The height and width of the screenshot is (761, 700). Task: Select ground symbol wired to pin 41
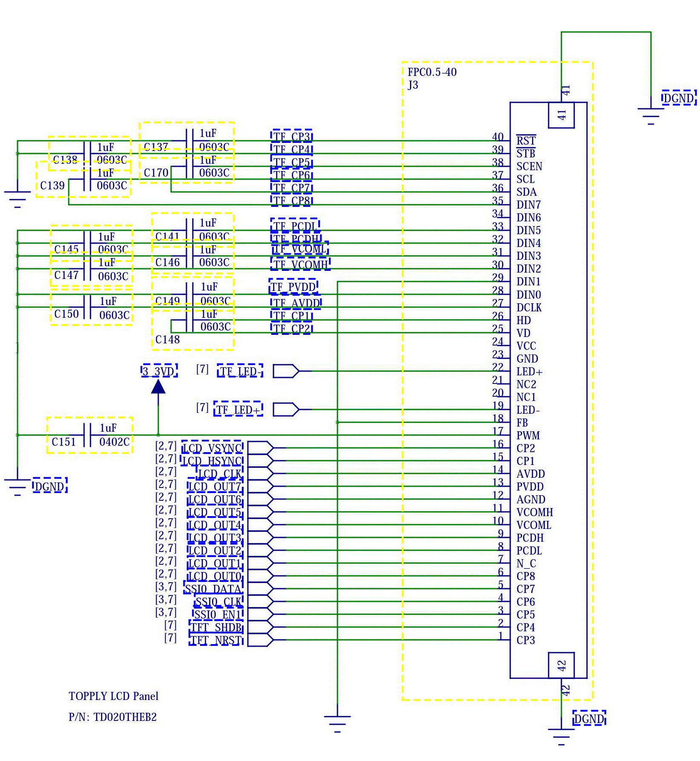tap(651, 116)
